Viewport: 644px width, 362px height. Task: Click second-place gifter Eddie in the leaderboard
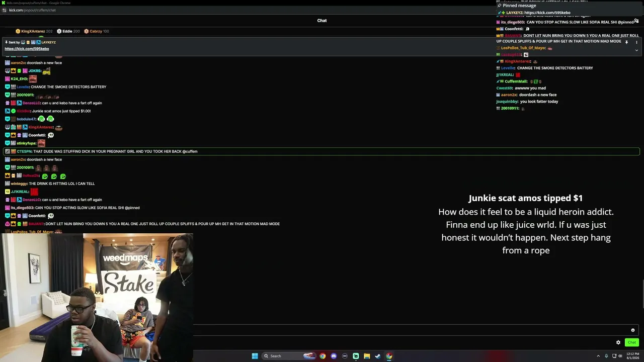(x=68, y=31)
